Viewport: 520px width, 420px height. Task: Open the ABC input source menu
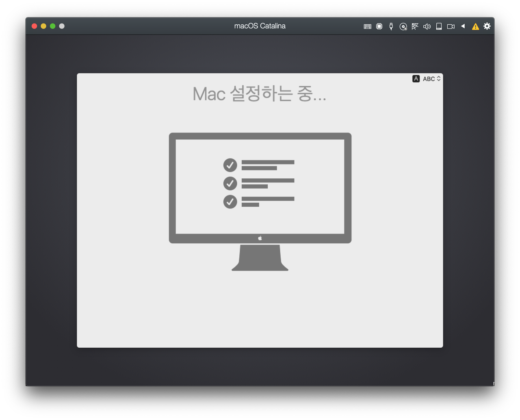tap(432, 79)
